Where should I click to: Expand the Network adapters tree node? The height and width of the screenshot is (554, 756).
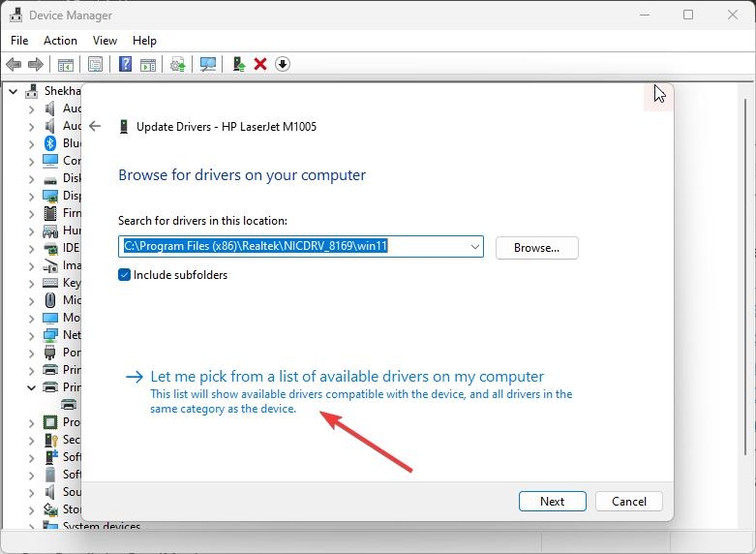pos(31,335)
